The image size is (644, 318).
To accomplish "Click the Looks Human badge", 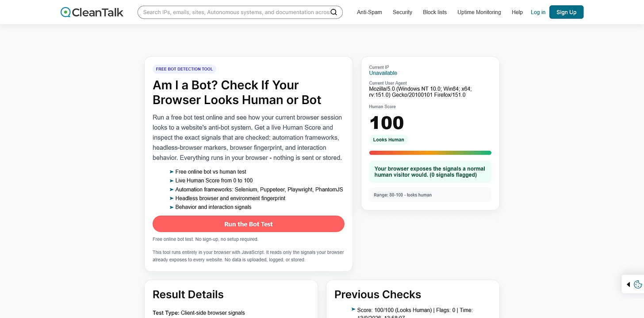I will pos(388,140).
